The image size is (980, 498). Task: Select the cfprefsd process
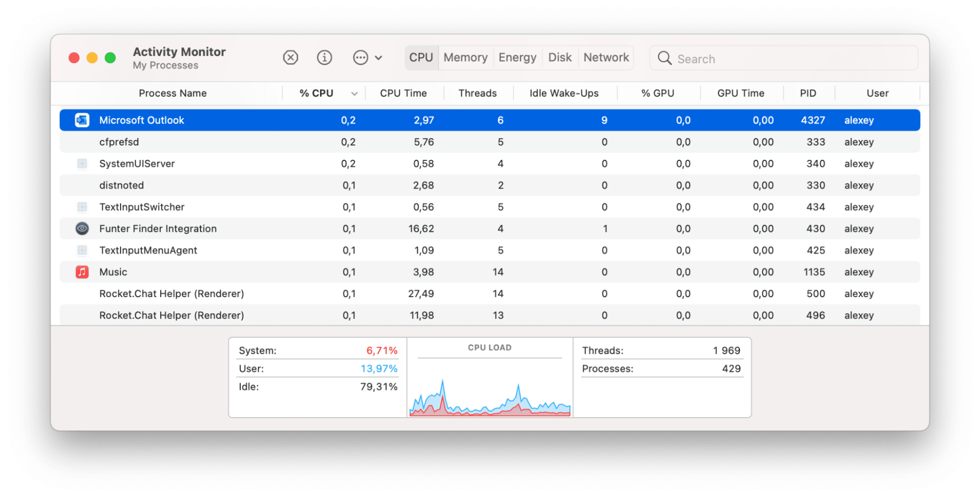tap(119, 142)
